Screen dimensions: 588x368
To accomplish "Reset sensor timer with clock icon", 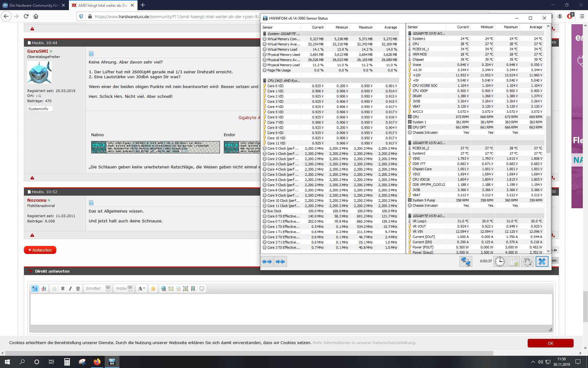I will (x=499, y=262).
